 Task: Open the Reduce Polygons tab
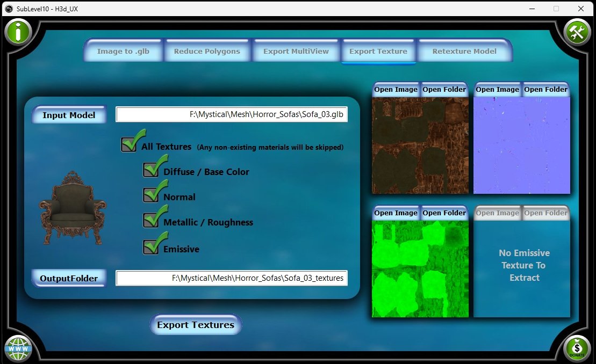tap(207, 52)
